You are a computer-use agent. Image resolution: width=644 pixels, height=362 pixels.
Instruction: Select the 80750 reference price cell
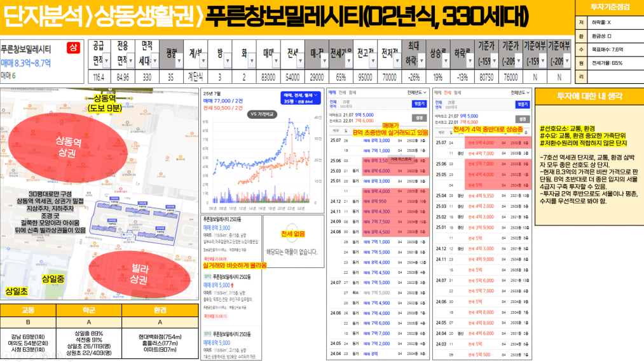click(486, 77)
